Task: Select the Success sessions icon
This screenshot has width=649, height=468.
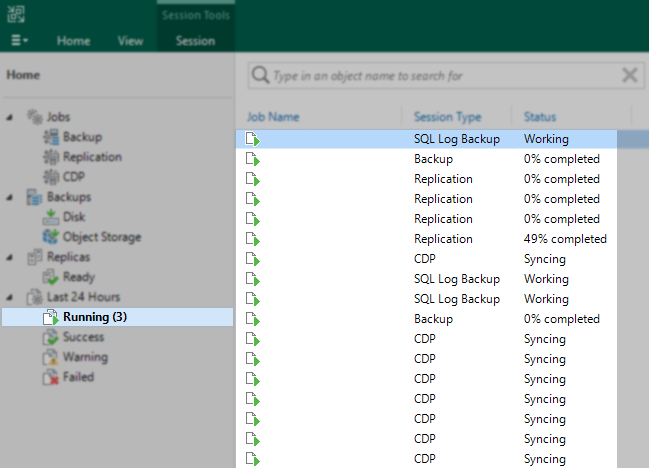Action: pyautogui.click(x=51, y=337)
